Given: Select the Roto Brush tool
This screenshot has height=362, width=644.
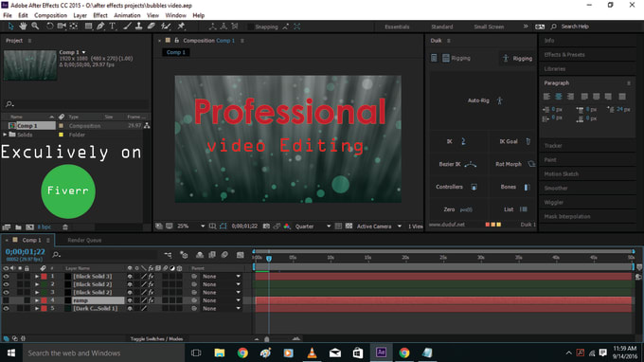Looking at the screenshot, I should [x=166, y=27].
